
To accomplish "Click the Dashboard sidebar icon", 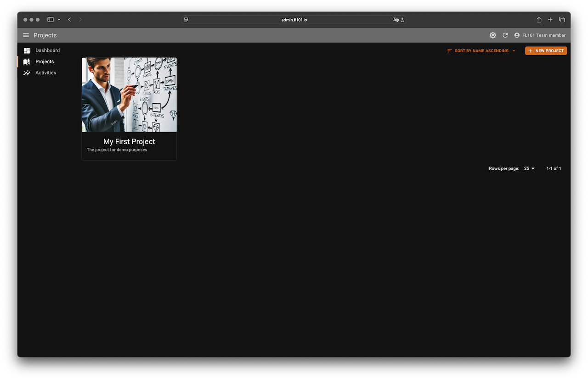I will click(27, 50).
